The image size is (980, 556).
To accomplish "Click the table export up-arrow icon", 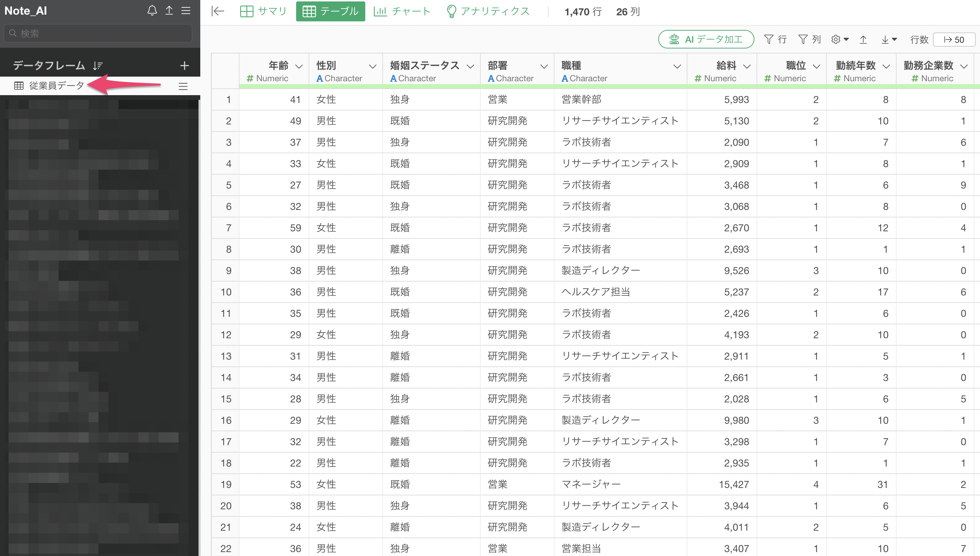I will [x=863, y=39].
